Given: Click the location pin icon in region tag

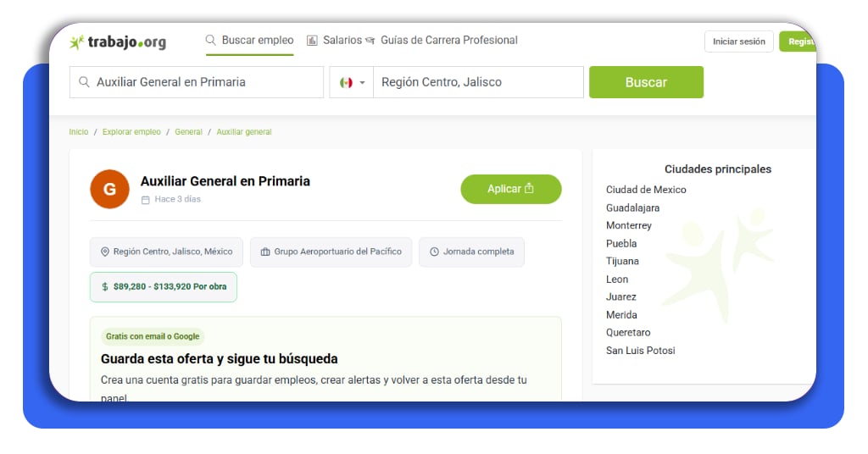Looking at the screenshot, I should (x=104, y=252).
